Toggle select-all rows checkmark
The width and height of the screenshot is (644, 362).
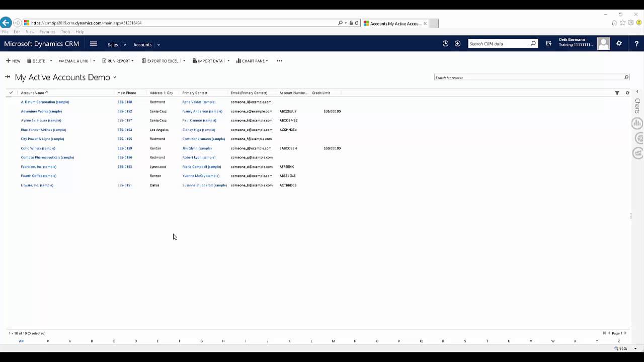[11, 93]
